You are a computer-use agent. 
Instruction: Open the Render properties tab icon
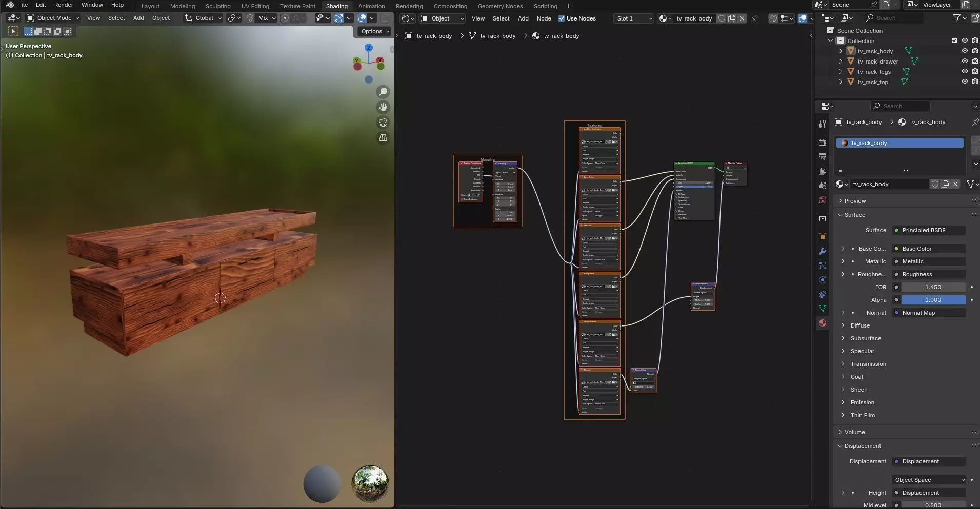click(x=823, y=142)
